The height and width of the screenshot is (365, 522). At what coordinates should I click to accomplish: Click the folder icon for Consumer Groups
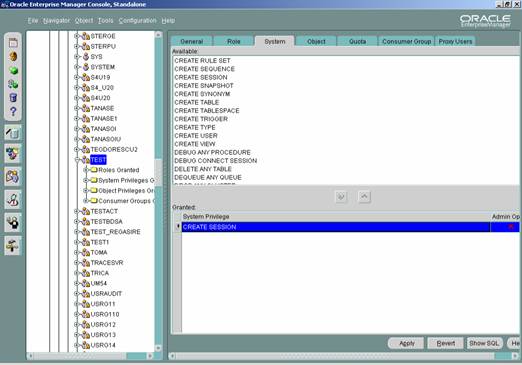(x=94, y=201)
